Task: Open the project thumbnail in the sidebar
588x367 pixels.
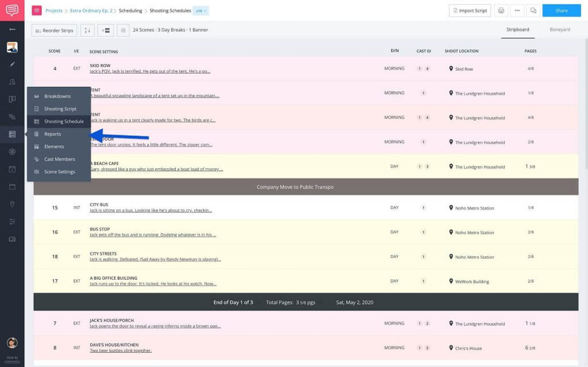Action: 12,47
